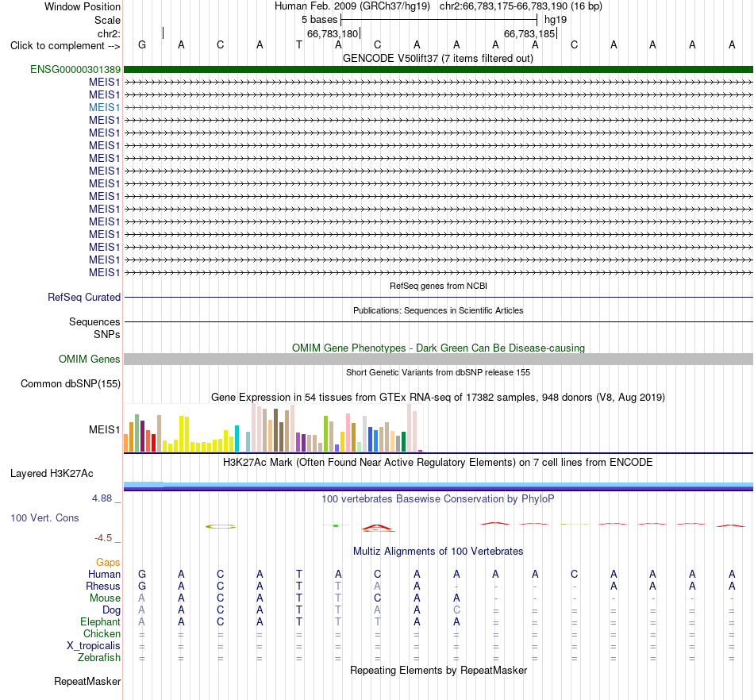Click the red peak in the PhyloP conservation graph
Viewport: 754px width, 700px height.
[x=378, y=528]
